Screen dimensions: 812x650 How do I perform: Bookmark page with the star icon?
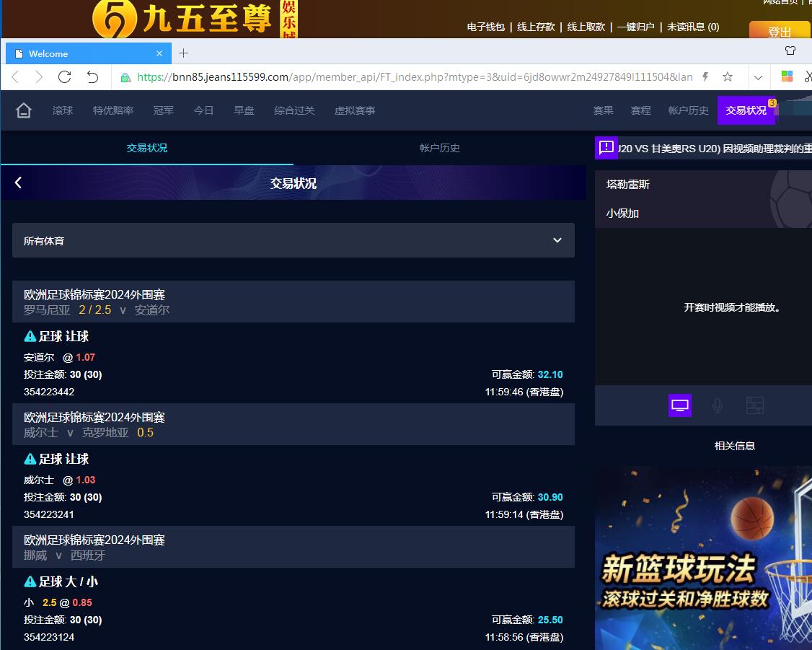tap(728, 77)
